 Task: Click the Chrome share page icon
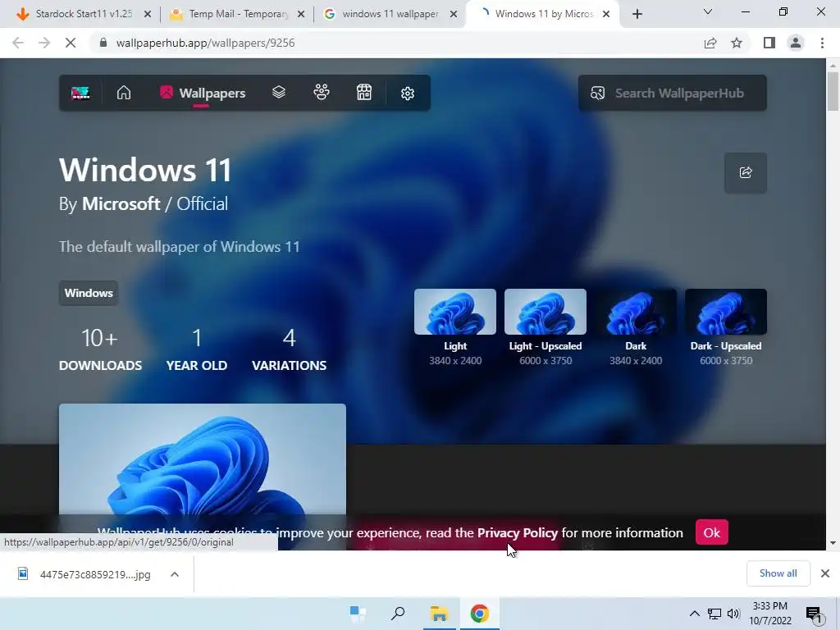point(710,43)
